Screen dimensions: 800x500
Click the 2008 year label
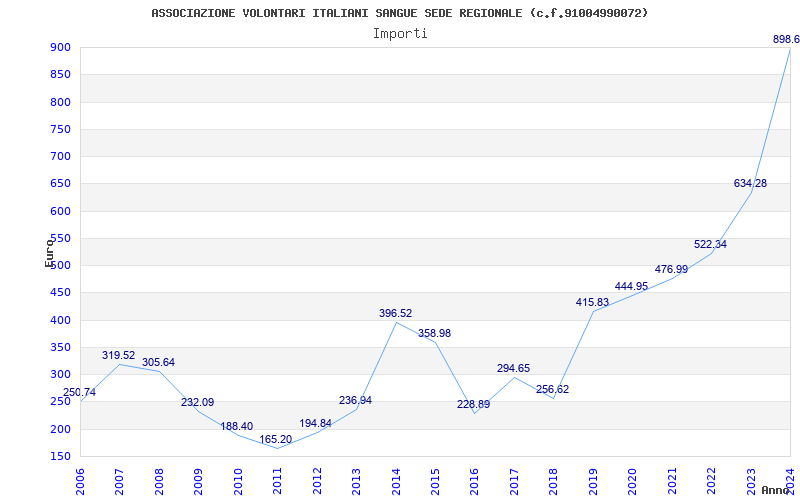pyautogui.click(x=159, y=482)
